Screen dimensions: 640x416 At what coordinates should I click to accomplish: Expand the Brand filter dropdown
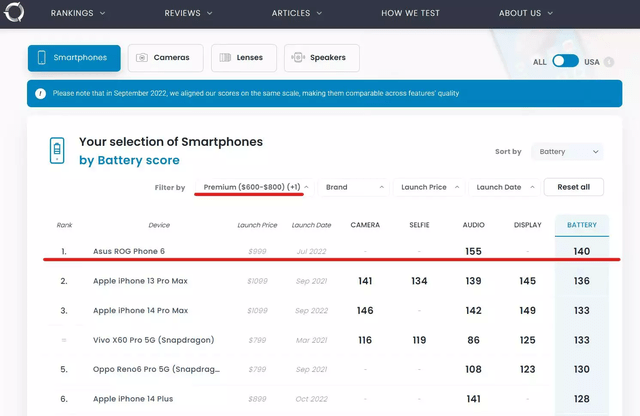click(353, 187)
